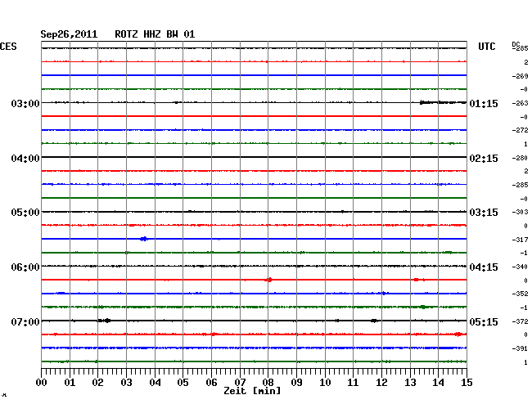Image resolution: width=532 pixels, height=404 pixels.
Task: Click the 14 minute axis label
Action: pos(438,383)
